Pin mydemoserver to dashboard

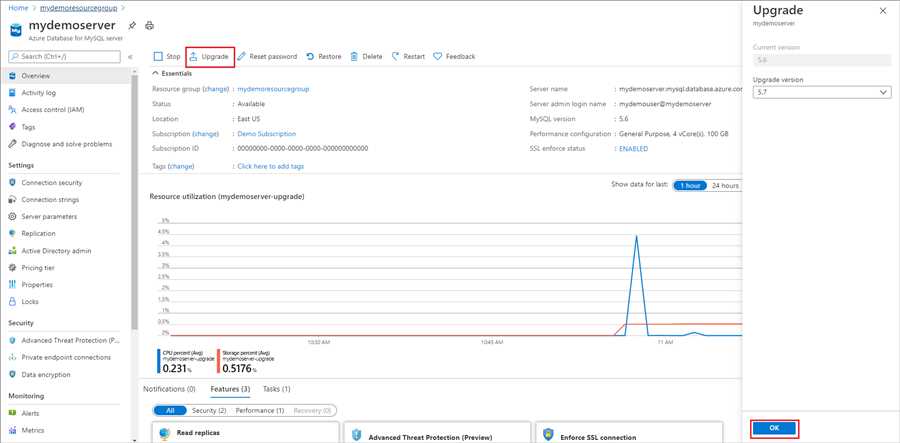click(x=132, y=25)
